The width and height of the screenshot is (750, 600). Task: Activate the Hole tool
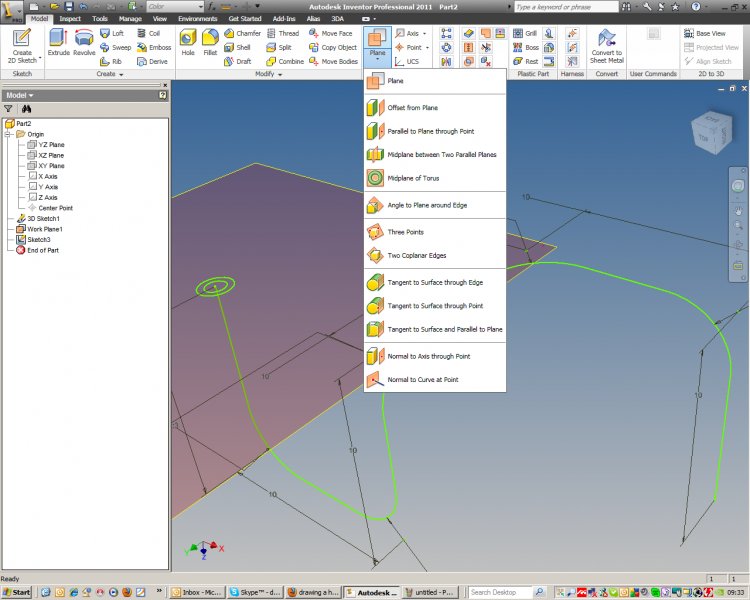click(188, 42)
